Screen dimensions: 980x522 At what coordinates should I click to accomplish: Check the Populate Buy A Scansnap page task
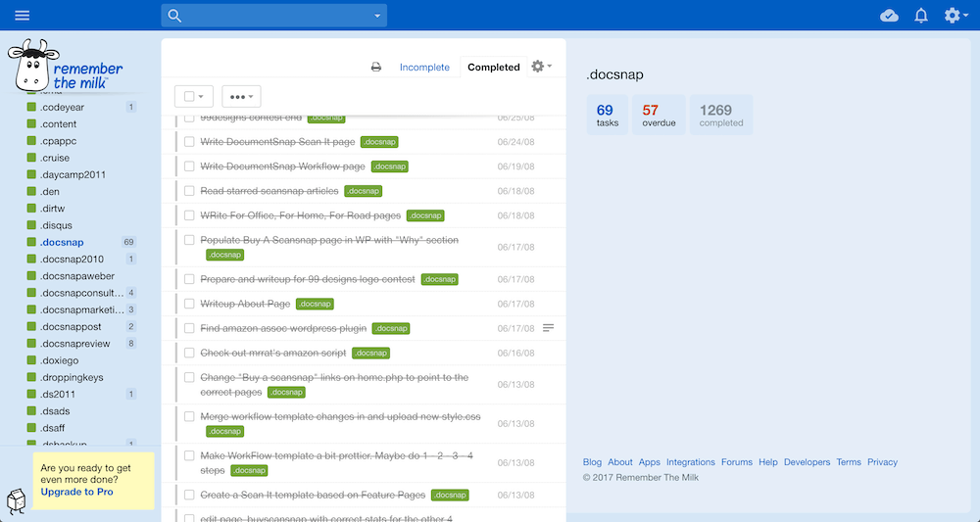pos(189,240)
